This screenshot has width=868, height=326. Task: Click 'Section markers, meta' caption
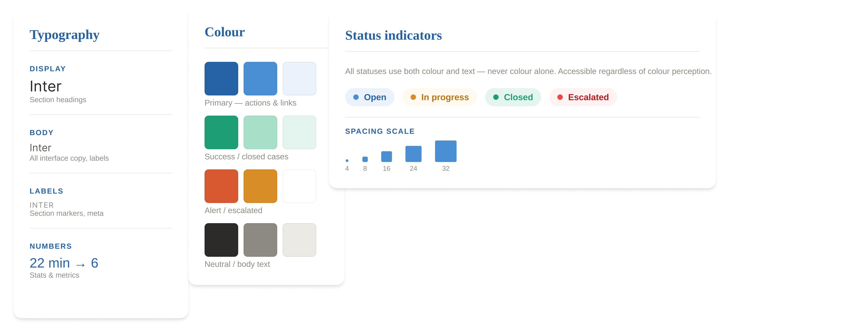66,214
